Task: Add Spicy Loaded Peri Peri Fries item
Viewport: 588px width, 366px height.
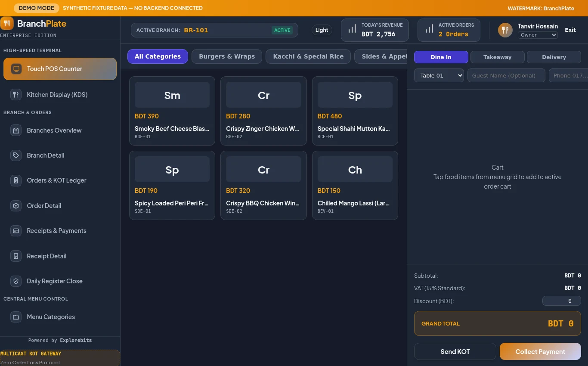Action: (x=172, y=185)
